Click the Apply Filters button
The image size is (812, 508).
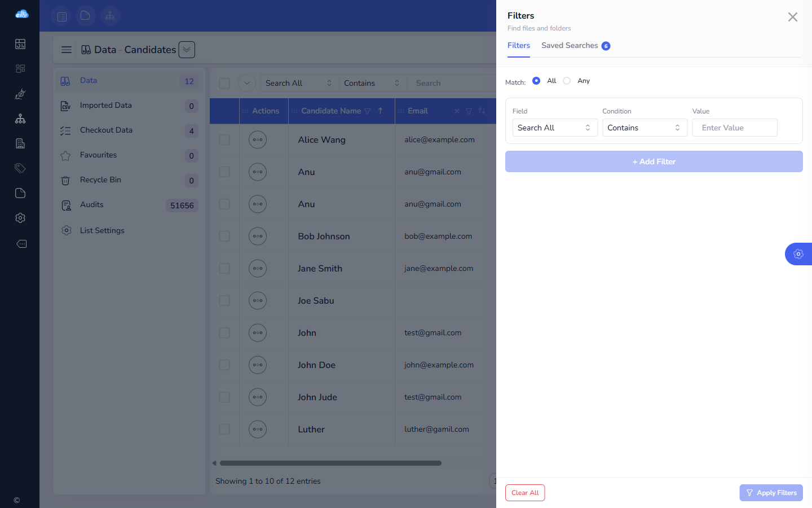pos(771,493)
